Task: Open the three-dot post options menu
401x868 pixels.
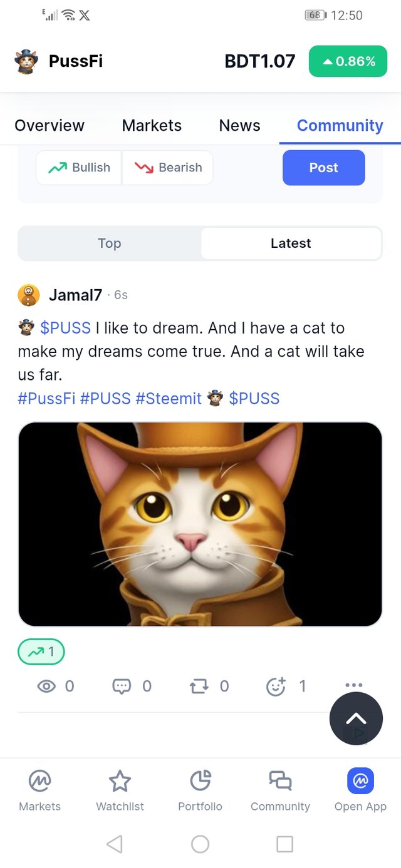Action: pyautogui.click(x=353, y=685)
